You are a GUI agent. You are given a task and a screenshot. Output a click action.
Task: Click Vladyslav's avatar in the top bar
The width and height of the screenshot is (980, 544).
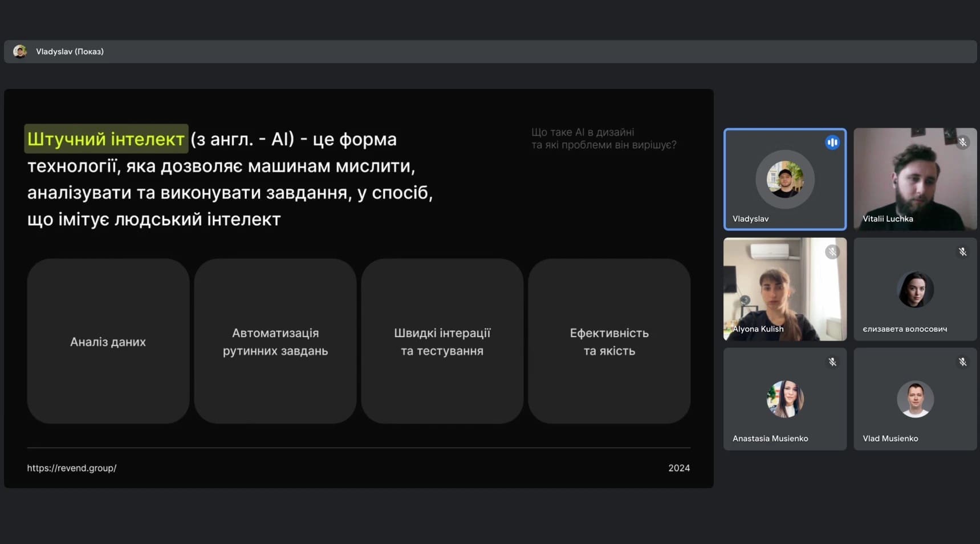click(x=21, y=51)
